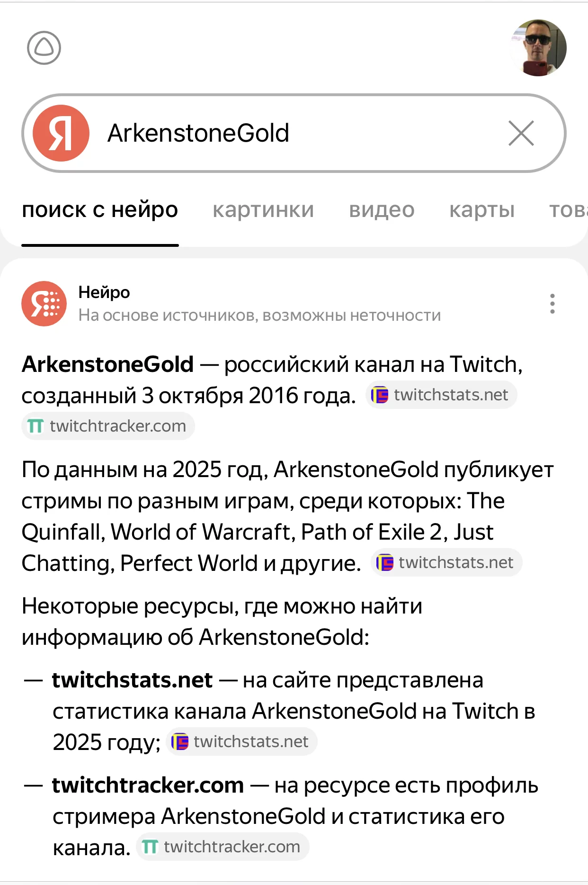This screenshot has width=588, height=885.
Task: Open the 'карты' tab
Action: point(481,210)
